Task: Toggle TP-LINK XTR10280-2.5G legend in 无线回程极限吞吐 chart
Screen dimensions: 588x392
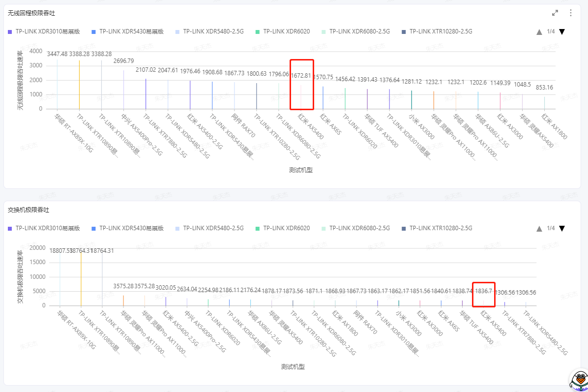Action: pyautogui.click(x=437, y=31)
